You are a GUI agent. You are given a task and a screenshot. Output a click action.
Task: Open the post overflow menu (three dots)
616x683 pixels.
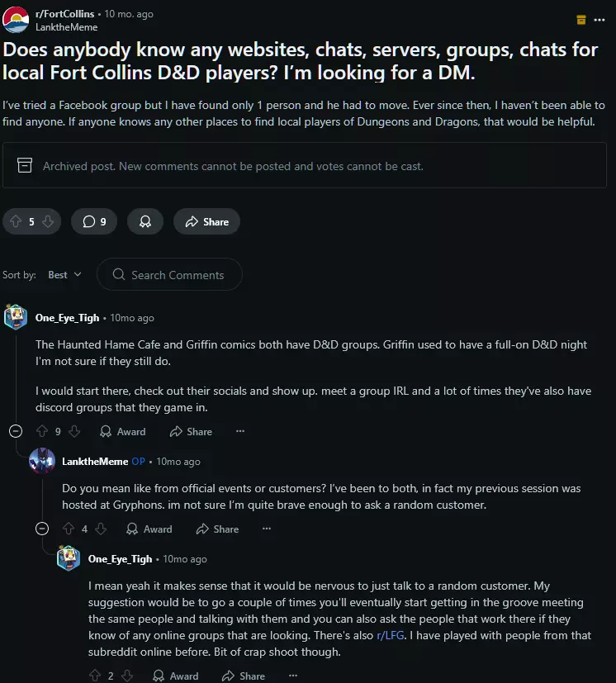tap(602, 20)
